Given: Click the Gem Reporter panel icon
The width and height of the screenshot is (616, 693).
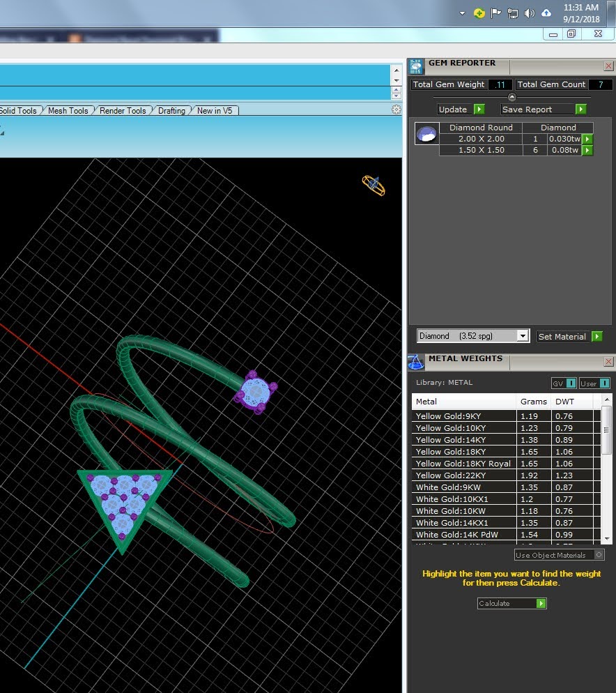Looking at the screenshot, I should [416, 66].
